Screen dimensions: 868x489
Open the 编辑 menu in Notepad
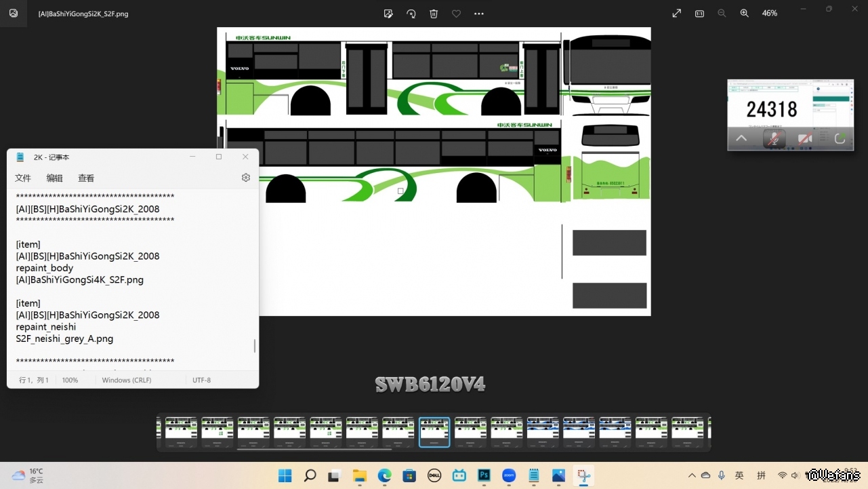[x=55, y=178]
